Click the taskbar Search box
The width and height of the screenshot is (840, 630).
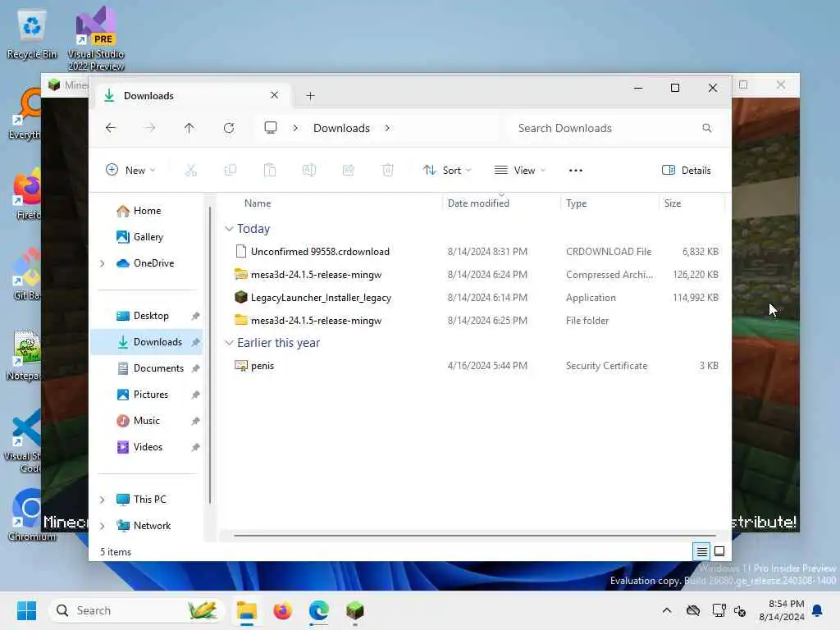(x=137, y=610)
